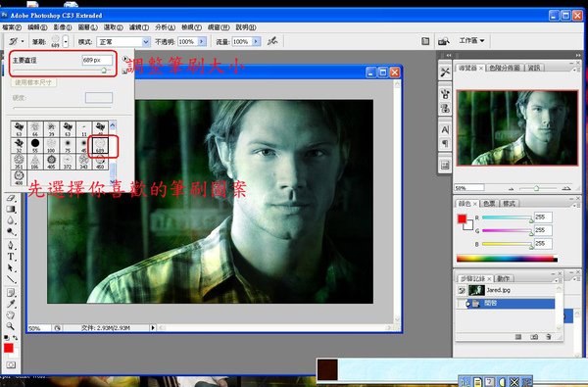Image resolution: width=588 pixels, height=387 pixels.
Task: Open the Filter menu in menu bar
Action: point(139,27)
